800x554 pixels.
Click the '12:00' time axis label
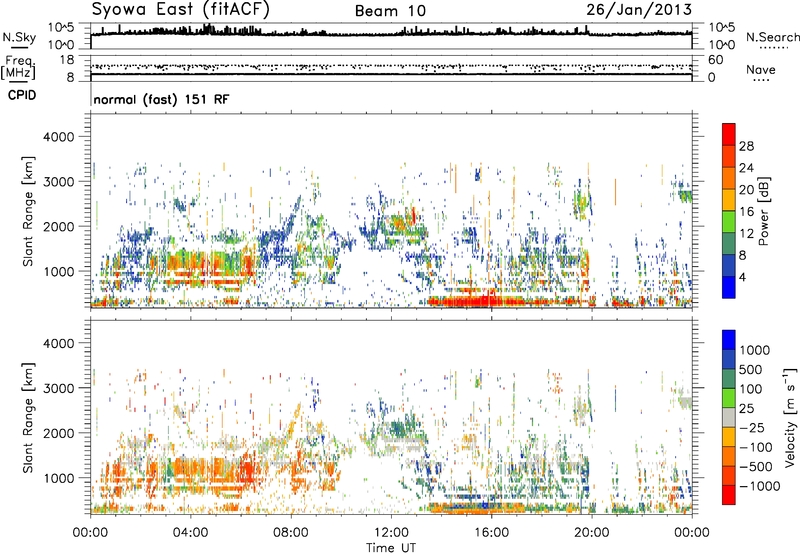coord(391,533)
